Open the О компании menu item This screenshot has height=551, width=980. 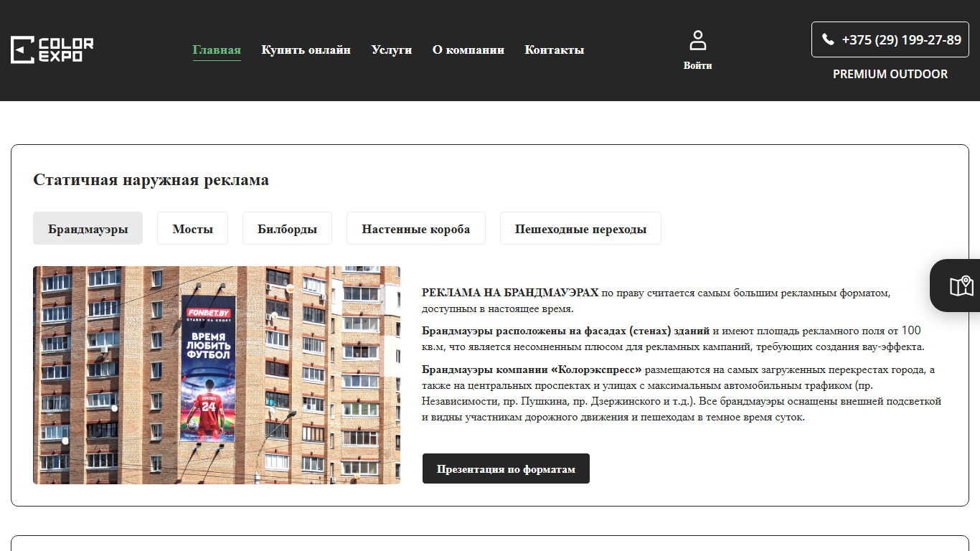coord(468,50)
